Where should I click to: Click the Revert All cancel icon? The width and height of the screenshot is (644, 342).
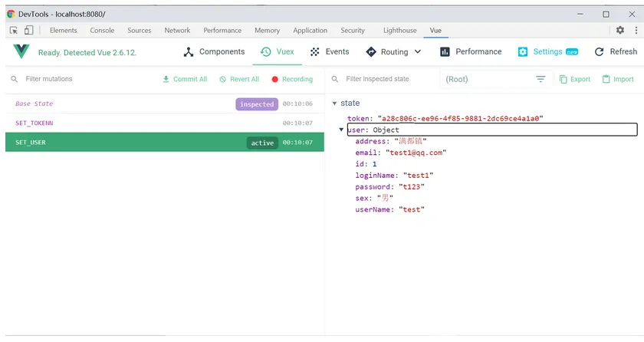(222, 79)
